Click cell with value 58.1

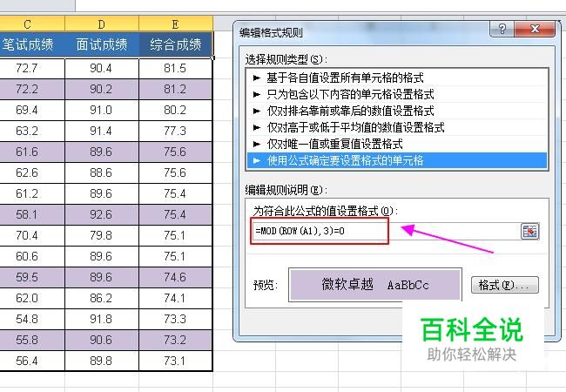pos(31,215)
